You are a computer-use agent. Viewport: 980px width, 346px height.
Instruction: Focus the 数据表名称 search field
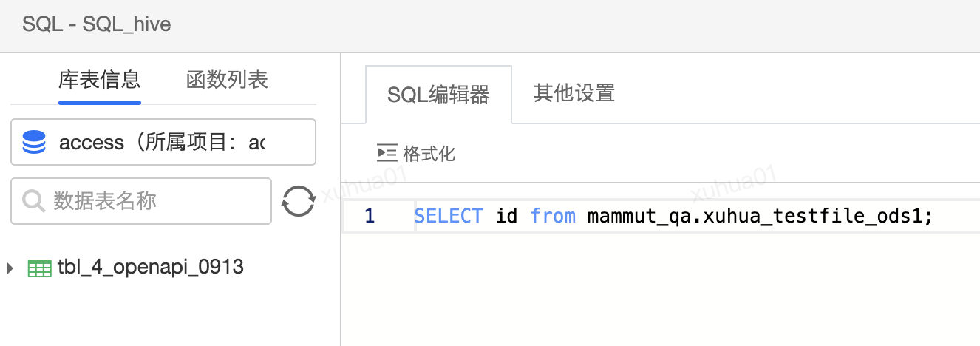pyautogui.click(x=141, y=200)
